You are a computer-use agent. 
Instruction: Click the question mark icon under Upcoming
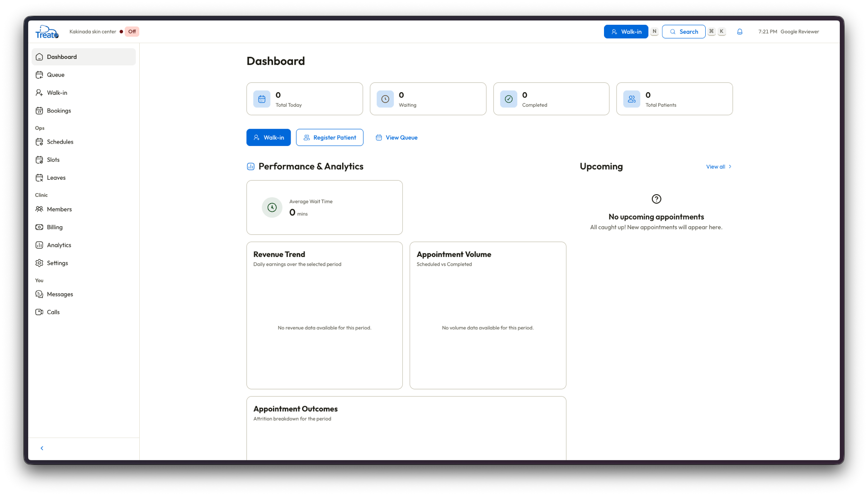656,199
